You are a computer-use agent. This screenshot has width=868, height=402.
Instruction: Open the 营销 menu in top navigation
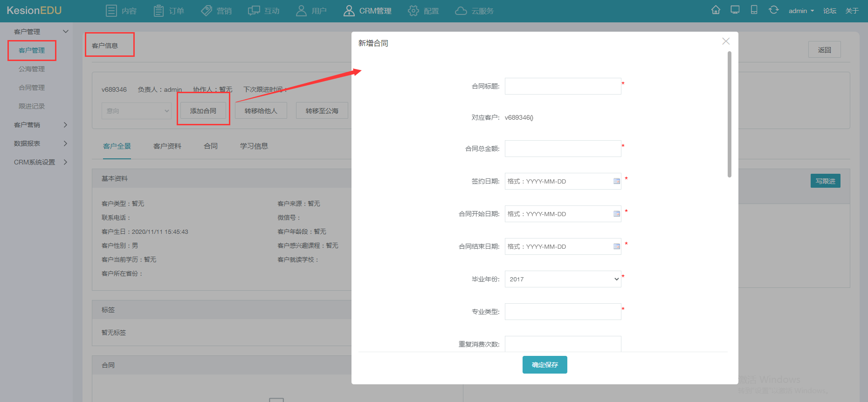coord(216,11)
